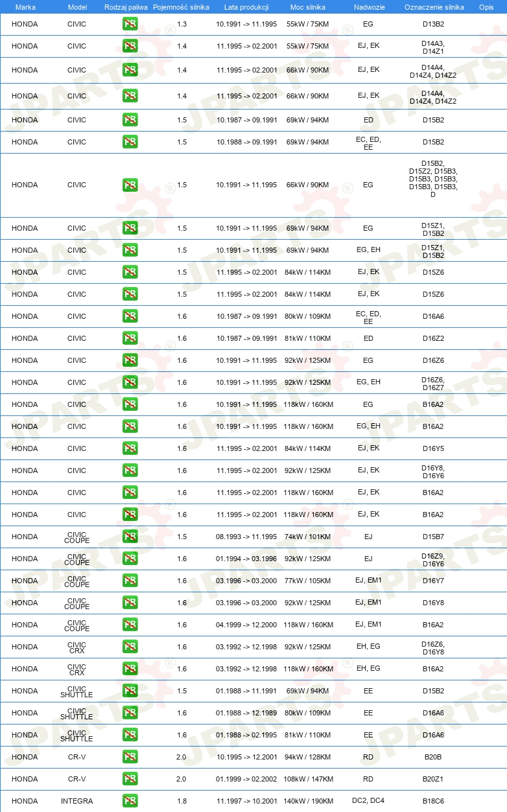The width and height of the screenshot is (507, 812).
Task: Click the fuel icon in the Civic Shuttle D15B2 row
Action: [130, 691]
